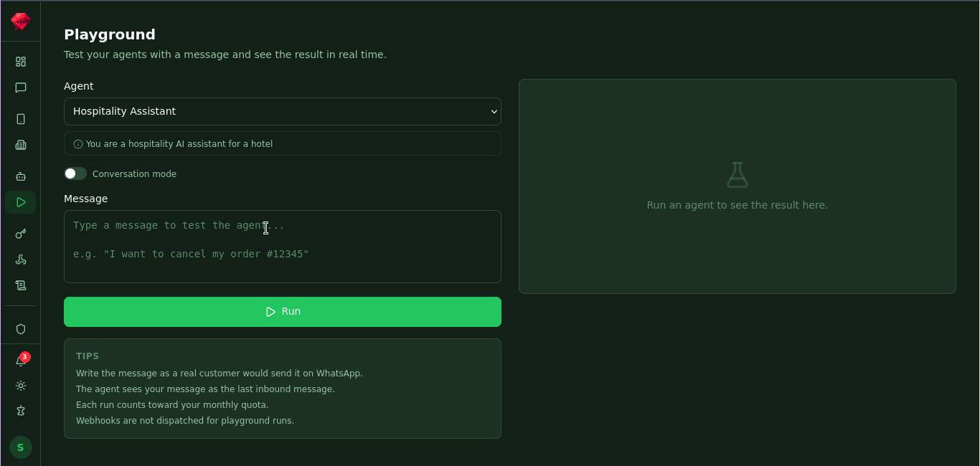Click the "Agent" field label
The width and height of the screenshot is (980, 466).
pos(79,86)
